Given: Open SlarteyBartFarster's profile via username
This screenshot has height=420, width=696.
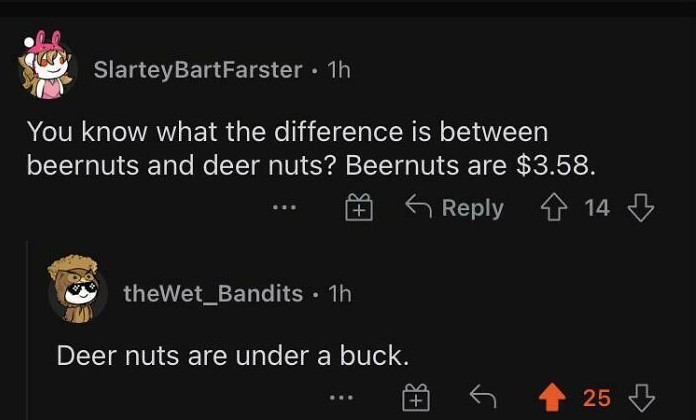Looking at the screenshot, I should [x=197, y=69].
